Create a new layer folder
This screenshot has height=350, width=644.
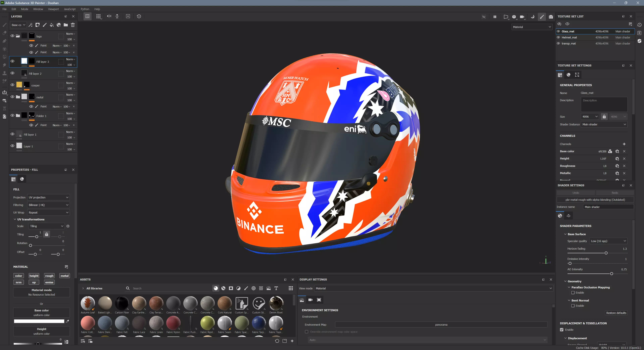point(66,25)
